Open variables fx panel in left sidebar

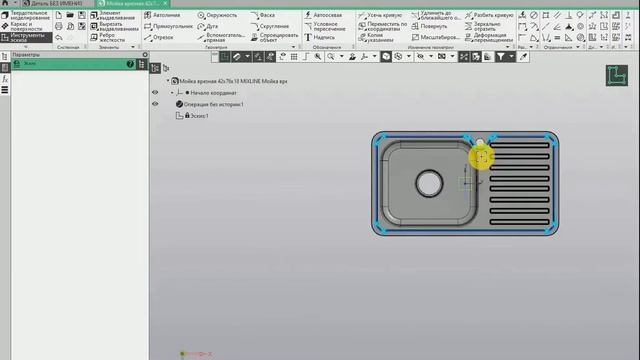coord(5,78)
